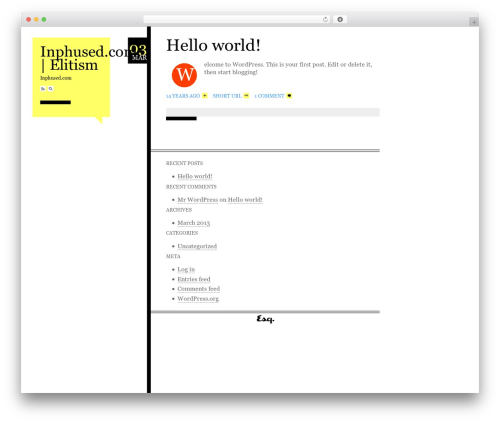The width and height of the screenshot is (500, 423).
Task: Visit the WordPress.org link
Action: click(198, 299)
